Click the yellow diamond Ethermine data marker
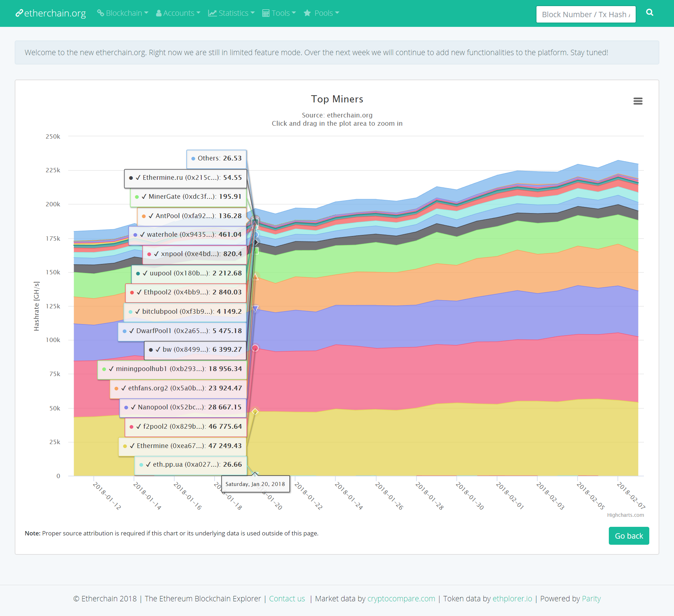The image size is (674, 616). [255, 412]
